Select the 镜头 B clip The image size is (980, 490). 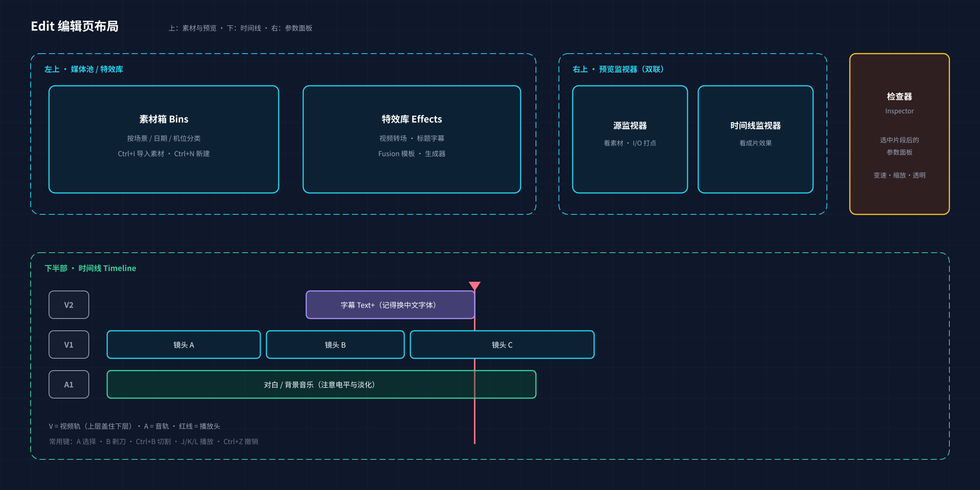pos(335,345)
